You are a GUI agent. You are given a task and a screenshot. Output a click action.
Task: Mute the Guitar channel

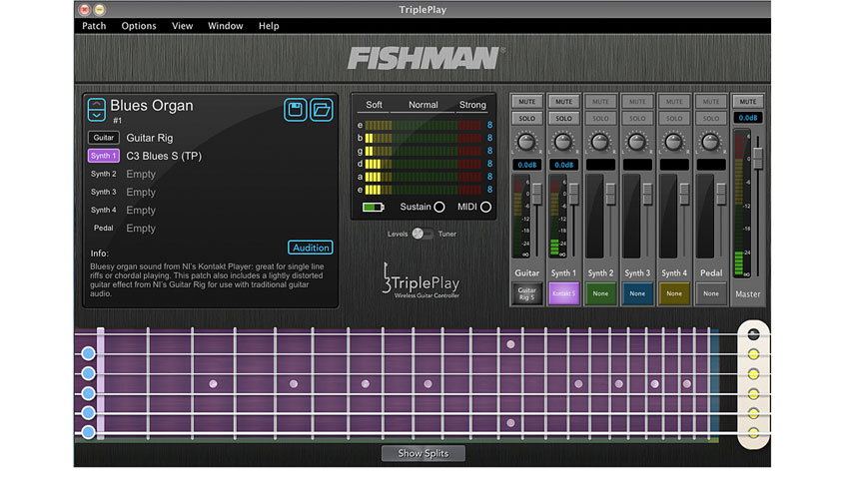pos(526,102)
